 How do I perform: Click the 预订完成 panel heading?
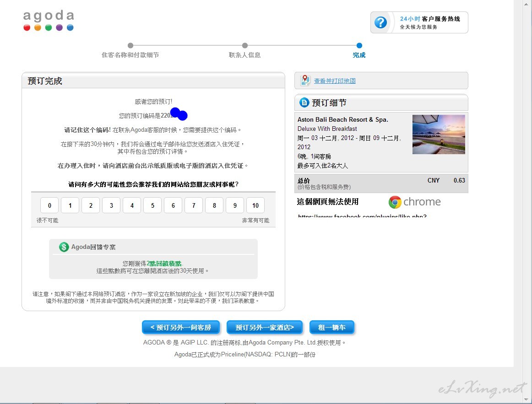pyautogui.click(x=45, y=81)
